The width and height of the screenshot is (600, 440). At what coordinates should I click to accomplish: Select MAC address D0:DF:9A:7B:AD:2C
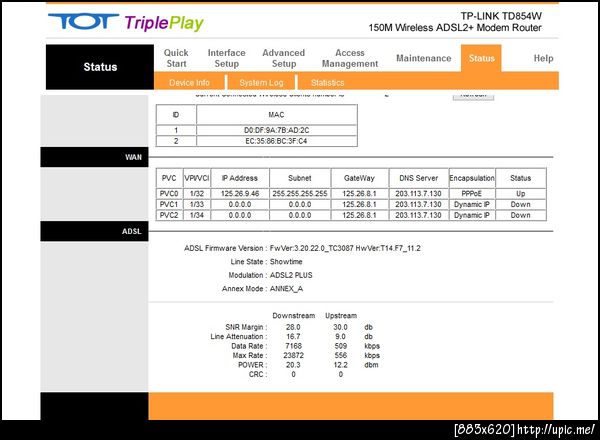pos(277,130)
